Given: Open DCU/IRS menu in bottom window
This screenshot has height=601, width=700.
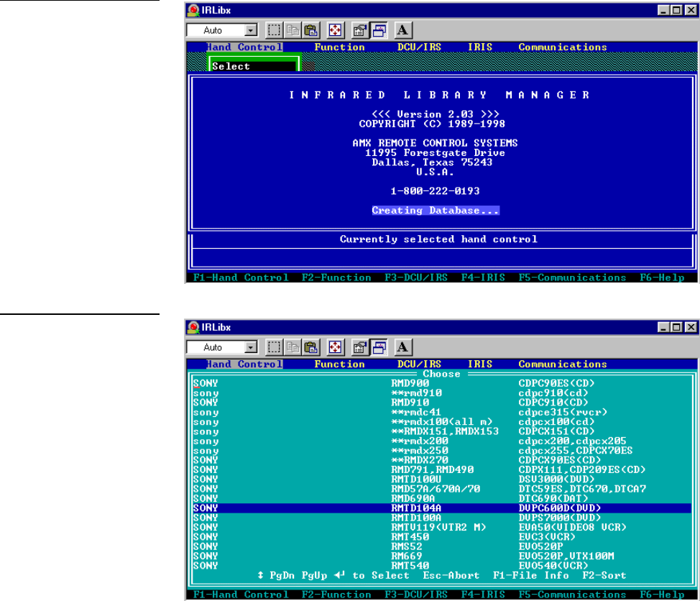Looking at the screenshot, I should click(x=419, y=364).
